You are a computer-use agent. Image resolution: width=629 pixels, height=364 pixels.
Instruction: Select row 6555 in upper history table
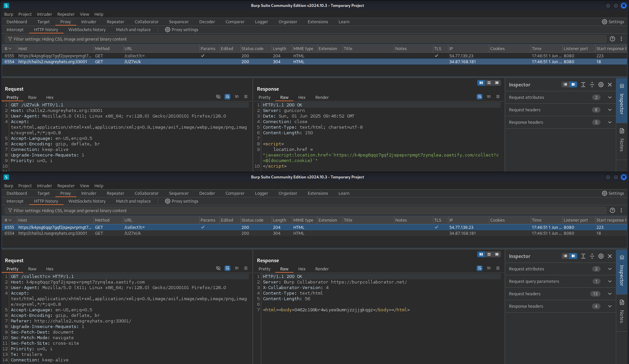click(x=314, y=56)
